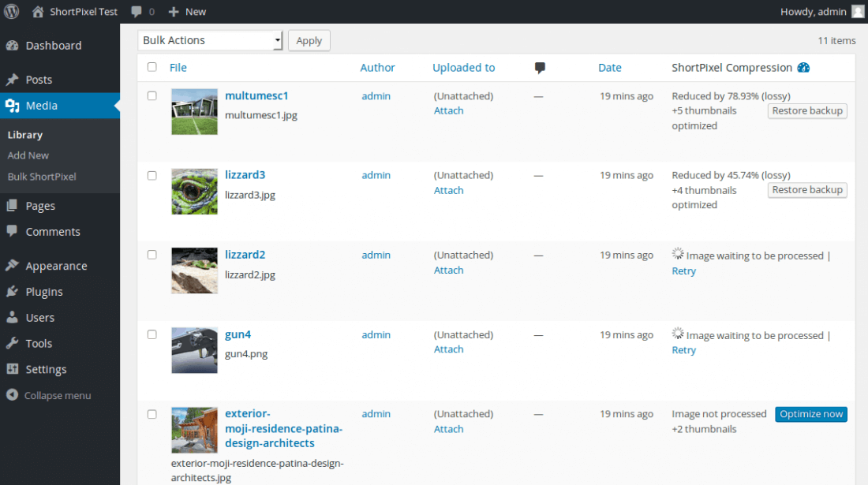868x485 pixels.
Task: Open the Bulk Actions dropdown
Action: click(211, 40)
